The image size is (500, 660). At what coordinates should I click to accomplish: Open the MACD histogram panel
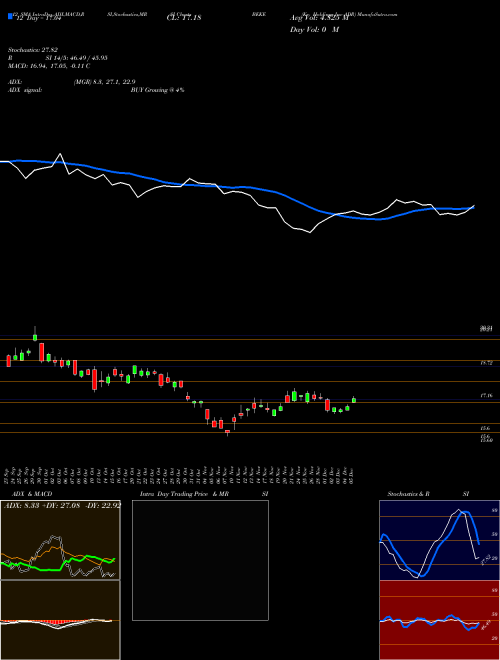click(x=60, y=620)
